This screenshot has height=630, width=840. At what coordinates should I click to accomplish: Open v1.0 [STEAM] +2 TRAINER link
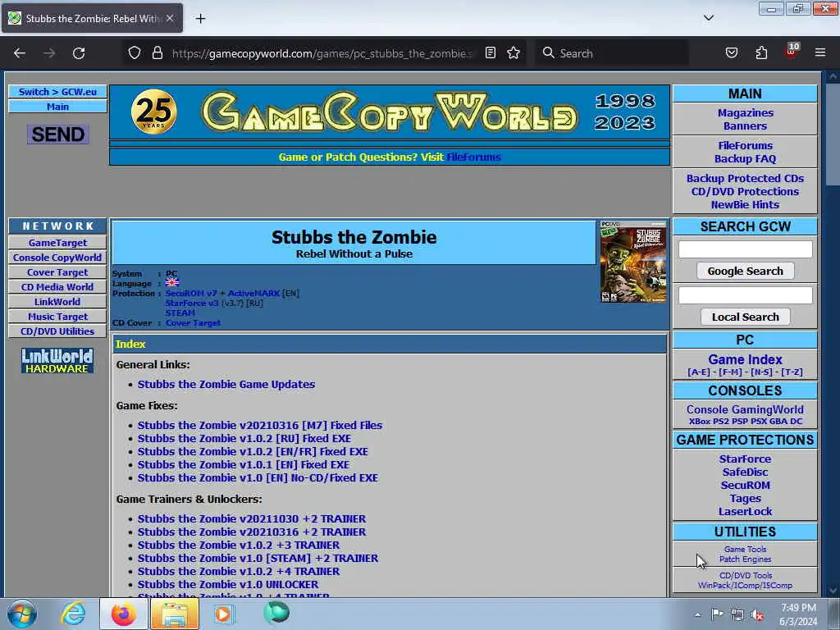point(258,558)
